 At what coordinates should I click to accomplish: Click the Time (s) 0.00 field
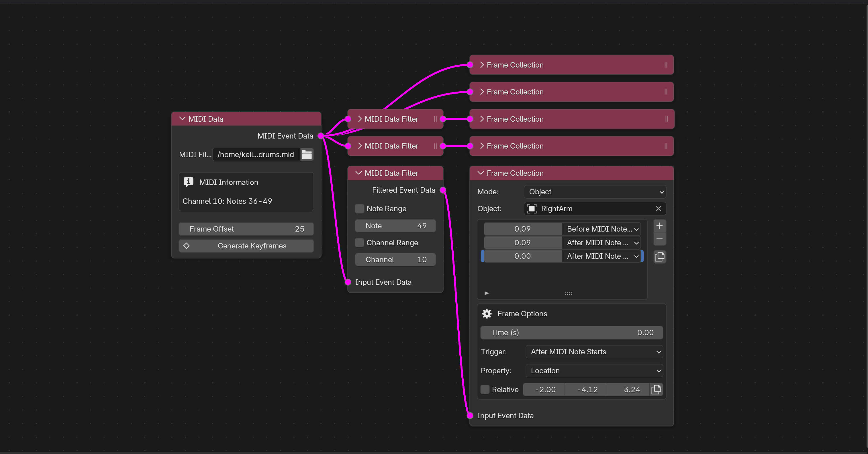571,333
